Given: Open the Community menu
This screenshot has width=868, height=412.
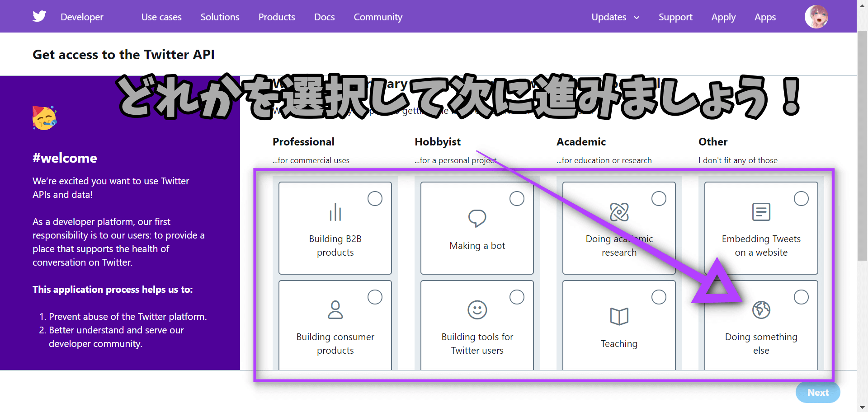Looking at the screenshot, I should coord(378,17).
